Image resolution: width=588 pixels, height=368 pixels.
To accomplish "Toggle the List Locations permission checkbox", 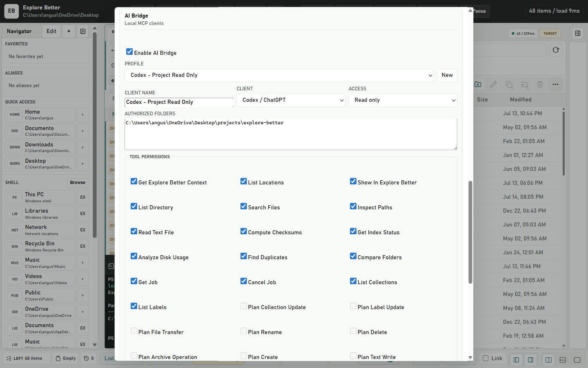I will point(243,181).
